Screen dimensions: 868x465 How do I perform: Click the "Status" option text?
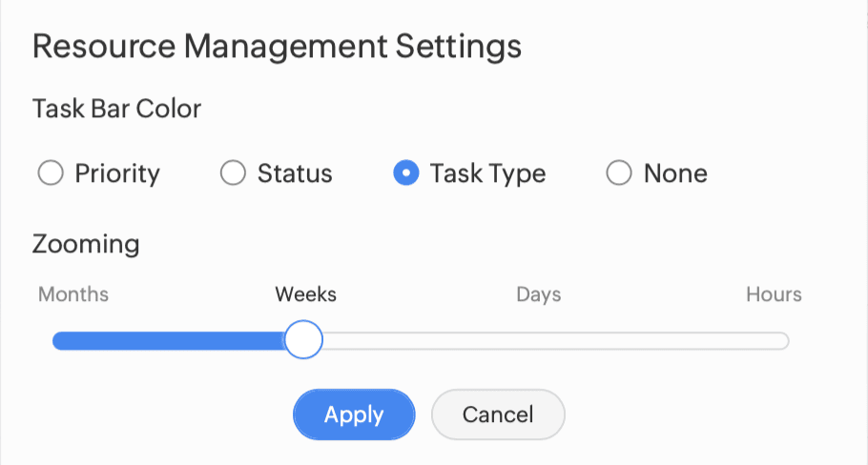point(295,173)
